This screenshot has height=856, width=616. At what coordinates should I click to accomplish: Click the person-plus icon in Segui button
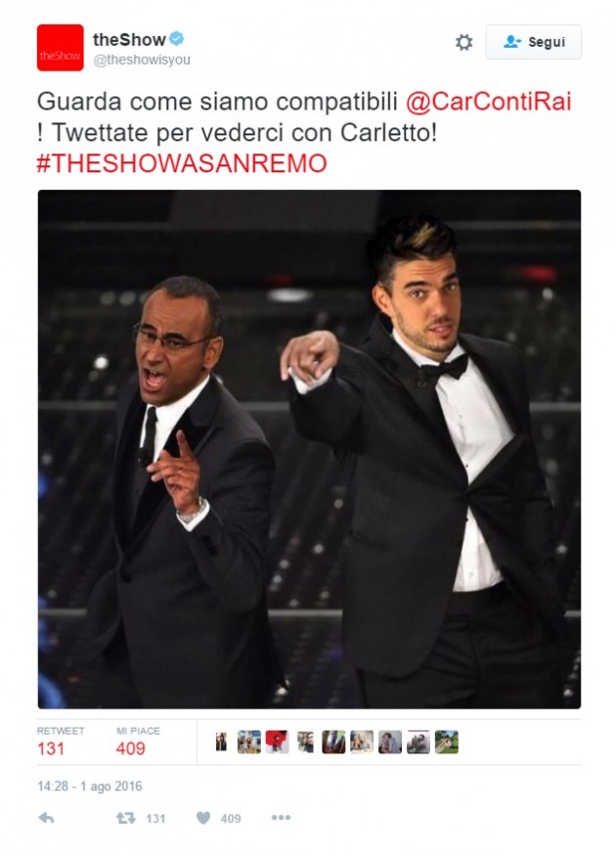(x=512, y=42)
